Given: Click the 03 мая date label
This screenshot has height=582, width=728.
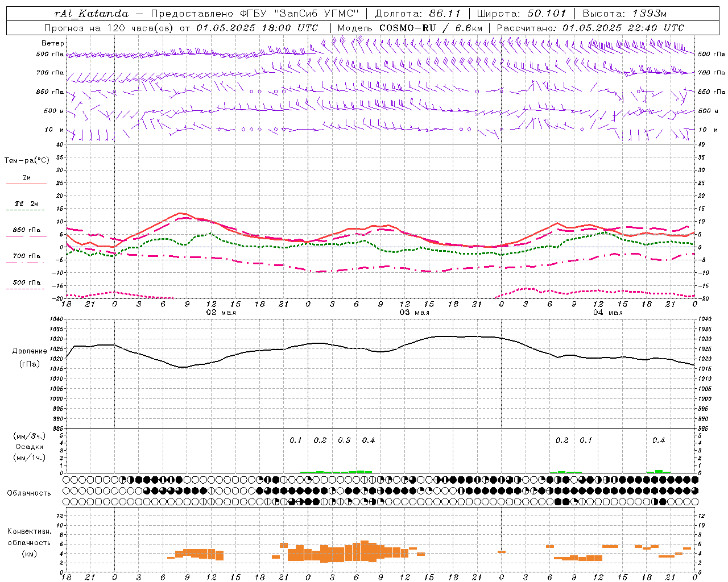Looking at the screenshot, I should tap(414, 313).
